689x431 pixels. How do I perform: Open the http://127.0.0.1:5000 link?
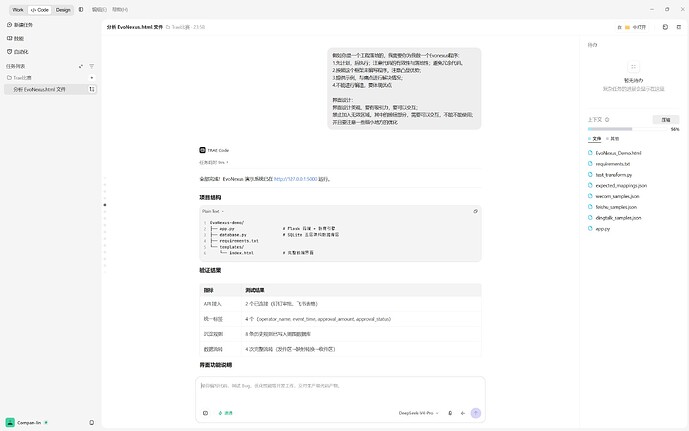click(x=295, y=179)
